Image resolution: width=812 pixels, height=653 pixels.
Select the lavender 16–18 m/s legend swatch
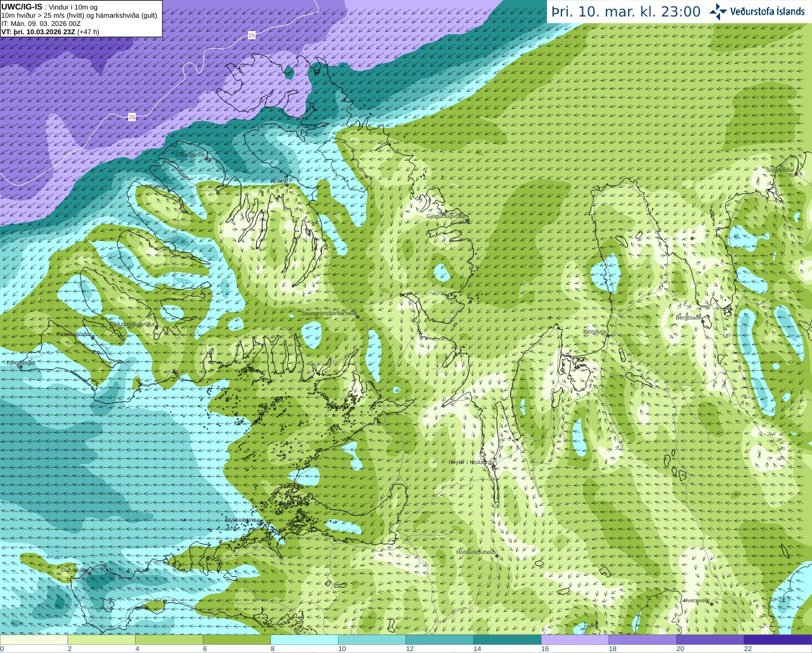tap(575, 640)
